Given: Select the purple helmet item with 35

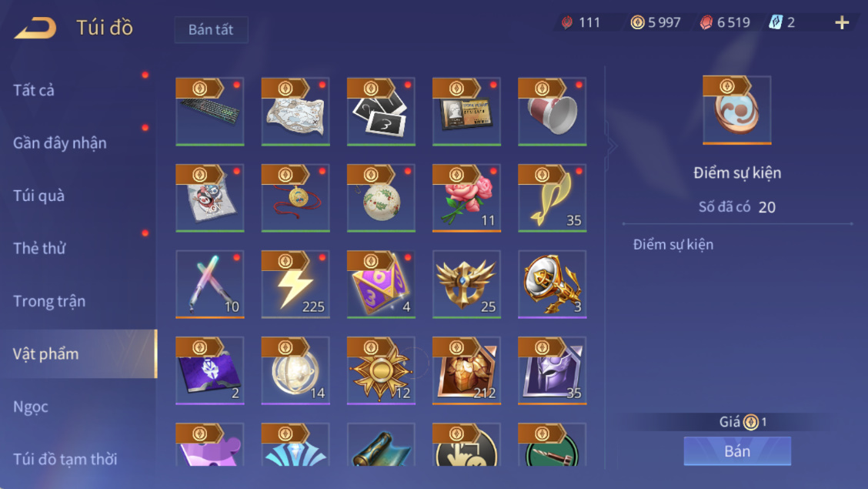Looking at the screenshot, I should point(552,370).
